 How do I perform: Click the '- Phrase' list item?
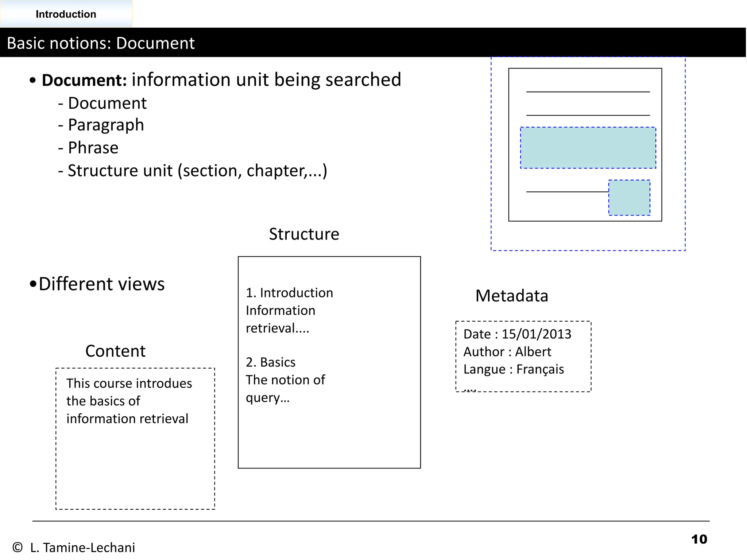coord(89,148)
